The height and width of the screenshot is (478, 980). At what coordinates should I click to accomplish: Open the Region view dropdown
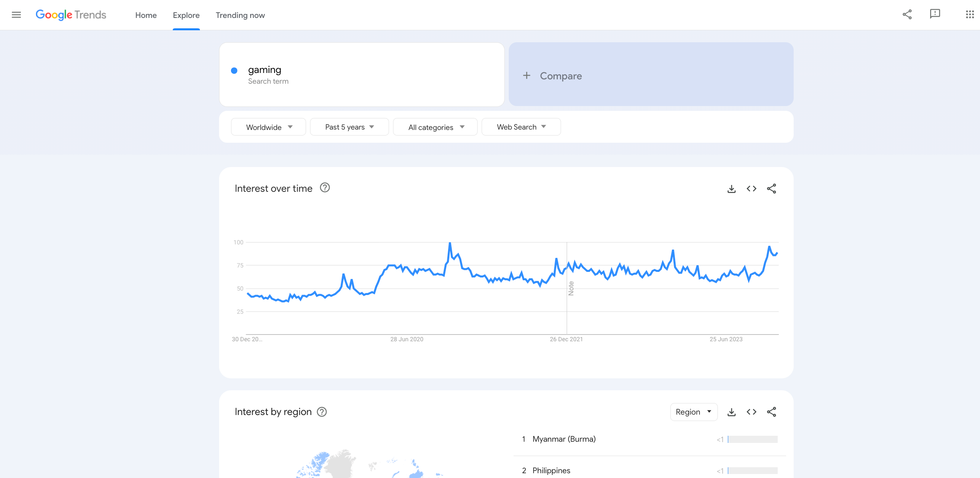pyautogui.click(x=694, y=412)
